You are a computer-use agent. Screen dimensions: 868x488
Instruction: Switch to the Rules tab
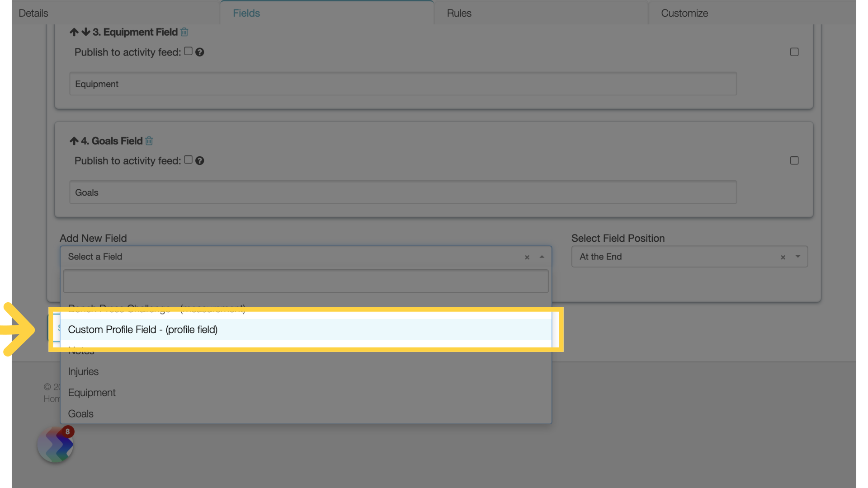(x=458, y=13)
